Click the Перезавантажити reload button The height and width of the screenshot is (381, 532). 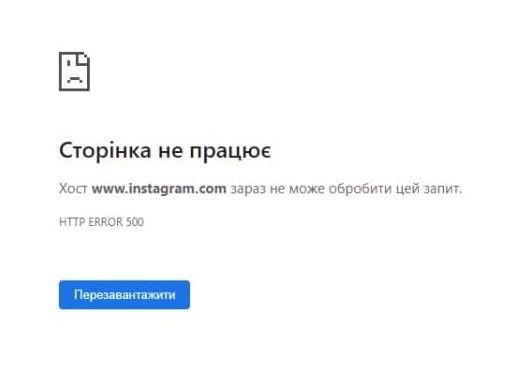pyautogui.click(x=124, y=294)
